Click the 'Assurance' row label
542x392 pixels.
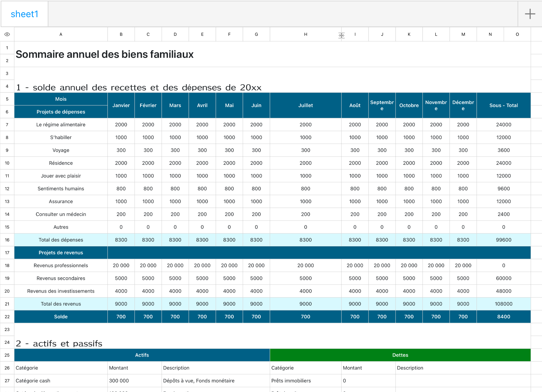(x=61, y=201)
